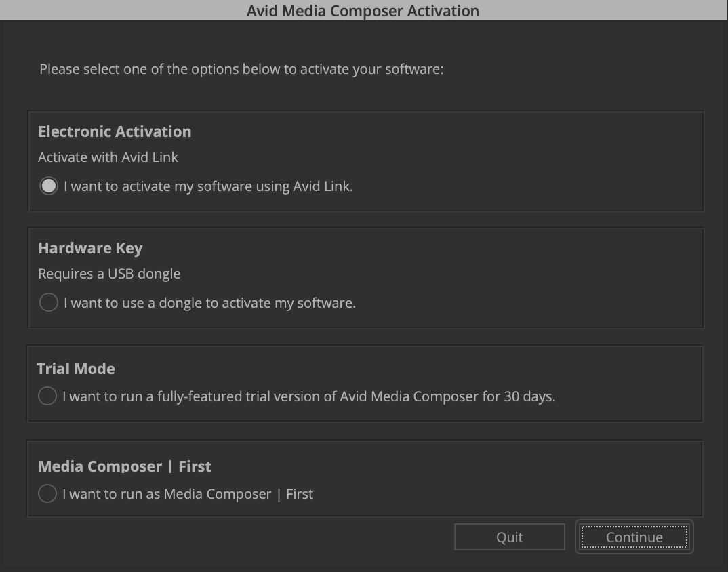Click label 'I want to activate my software using Avid Link.'

tap(209, 186)
